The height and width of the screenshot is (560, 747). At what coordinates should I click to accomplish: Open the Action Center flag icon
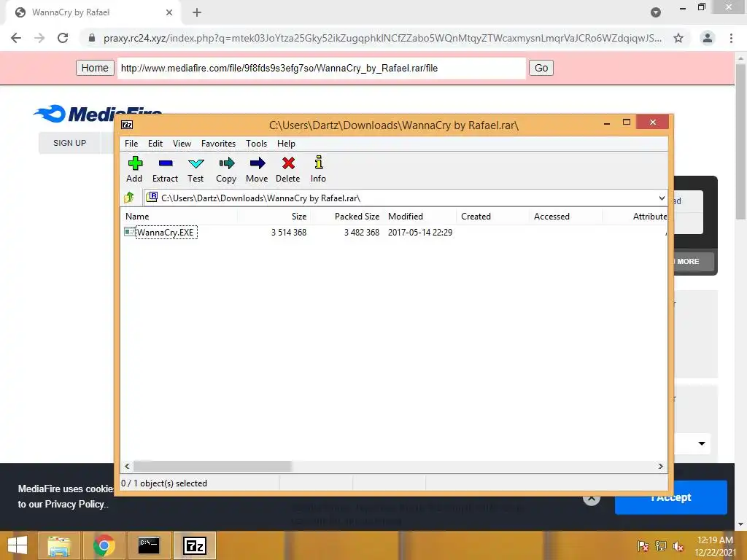pos(643,546)
